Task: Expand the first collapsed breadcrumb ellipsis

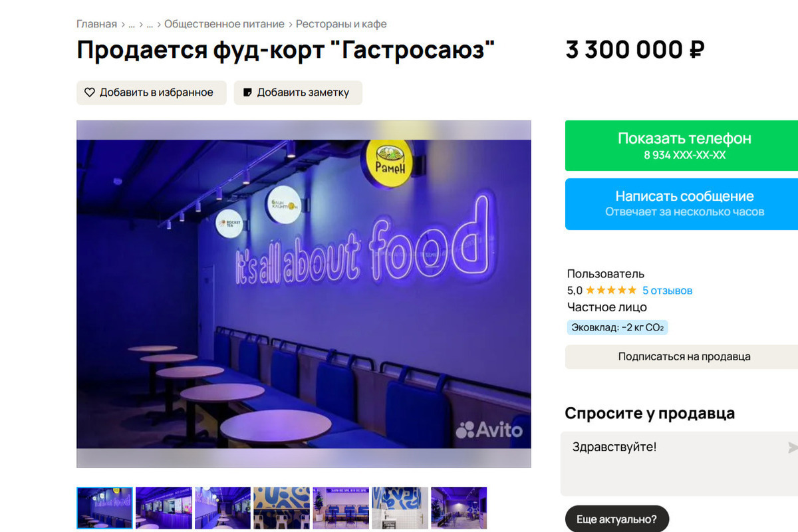Action: [x=132, y=24]
